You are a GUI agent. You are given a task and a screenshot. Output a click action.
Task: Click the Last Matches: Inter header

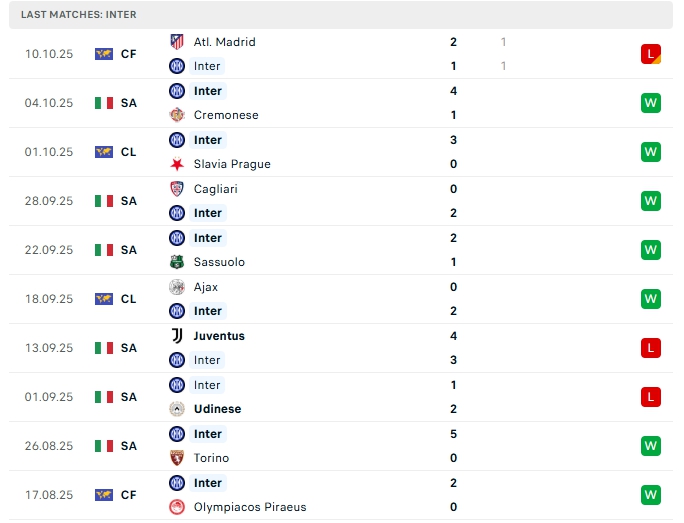coord(78,15)
